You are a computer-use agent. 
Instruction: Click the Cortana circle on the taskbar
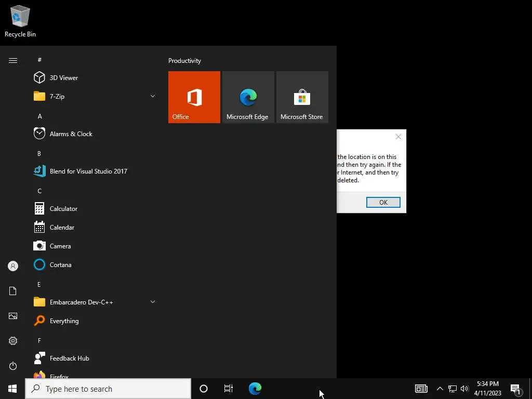[204, 389]
